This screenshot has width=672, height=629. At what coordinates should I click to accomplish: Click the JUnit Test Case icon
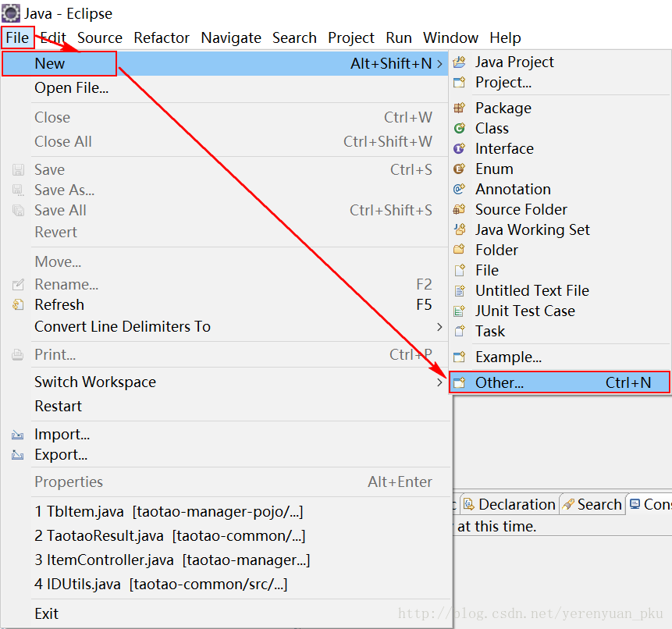[x=460, y=311]
